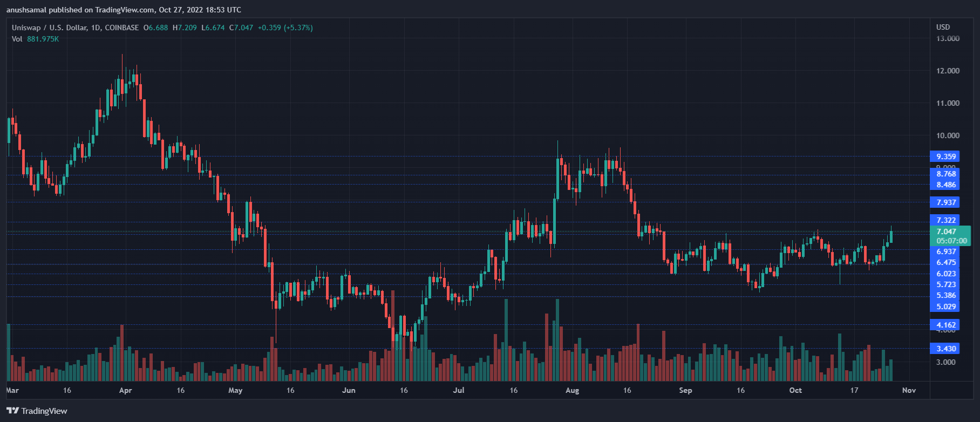Click the USD currency label
980x422 pixels.
coord(943,27)
